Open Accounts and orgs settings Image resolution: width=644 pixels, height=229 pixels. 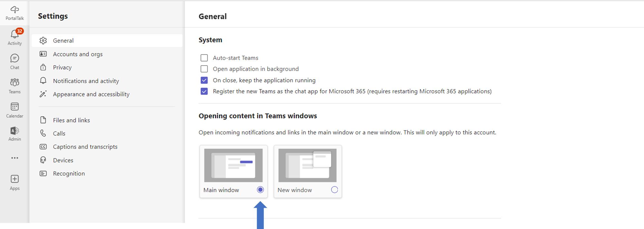click(78, 54)
